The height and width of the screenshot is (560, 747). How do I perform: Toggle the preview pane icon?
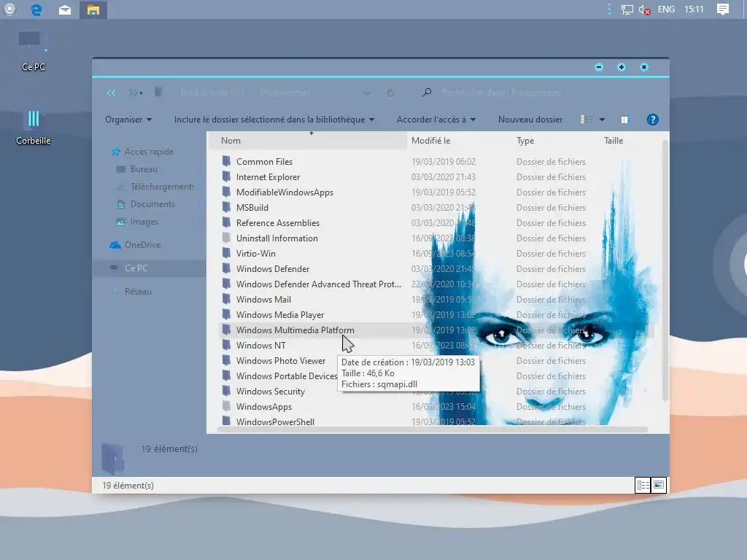(x=625, y=120)
